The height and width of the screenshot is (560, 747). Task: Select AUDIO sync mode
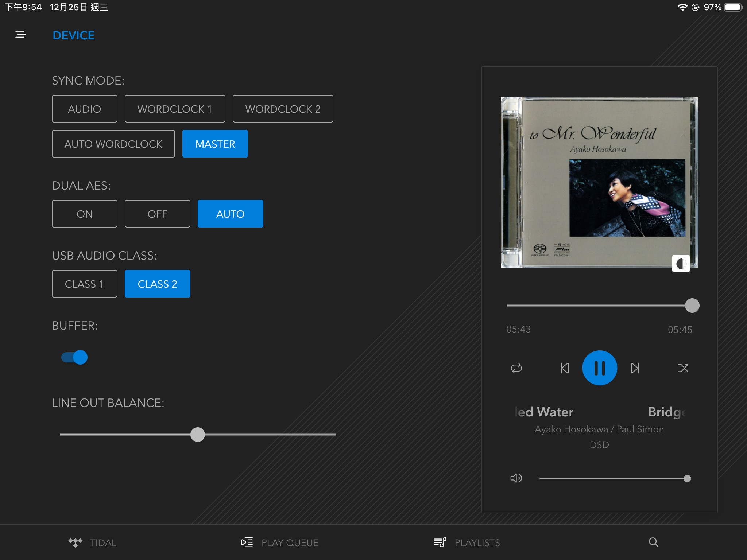[x=85, y=109]
